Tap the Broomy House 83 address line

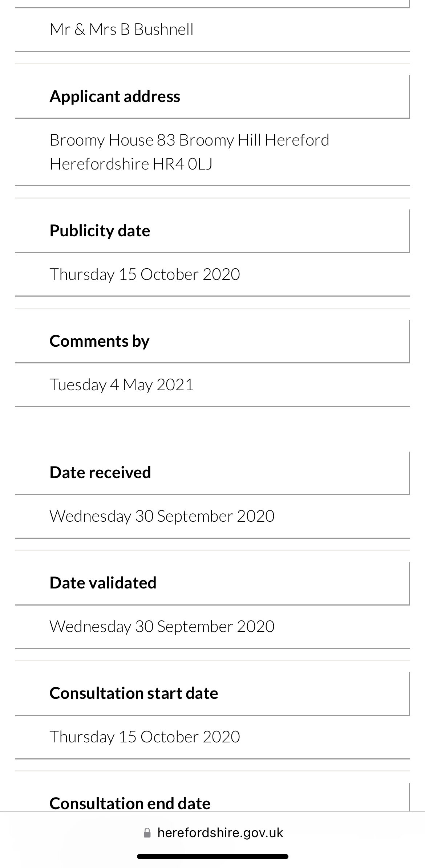click(189, 140)
